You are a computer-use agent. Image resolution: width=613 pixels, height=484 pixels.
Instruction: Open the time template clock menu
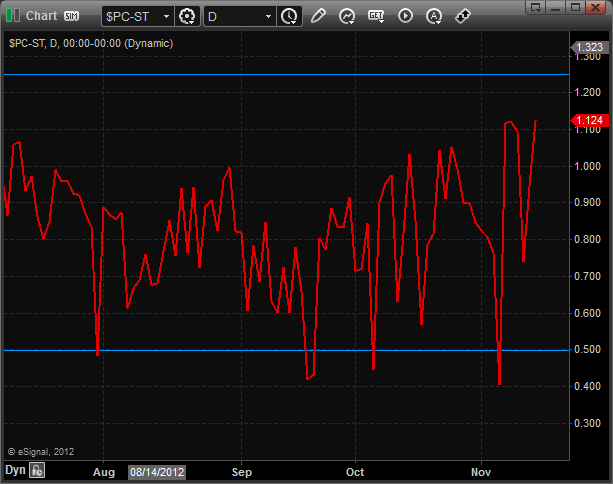click(x=289, y=16)
